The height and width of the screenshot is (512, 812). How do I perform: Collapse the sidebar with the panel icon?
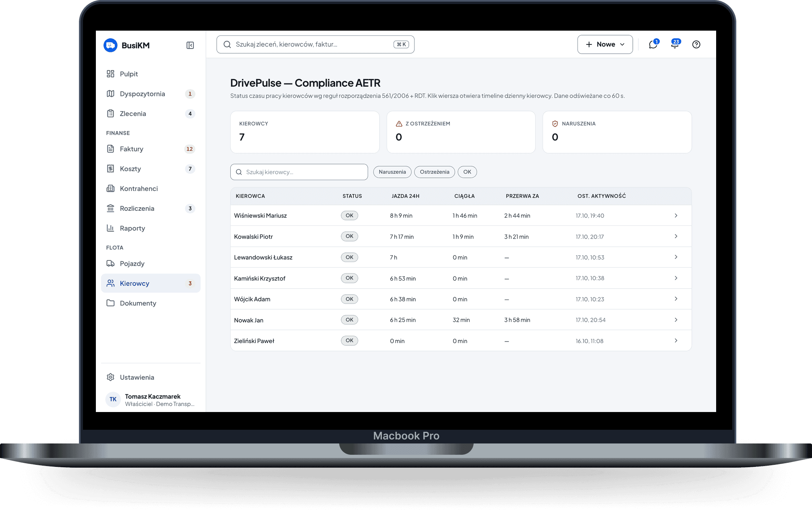point(190,45)
